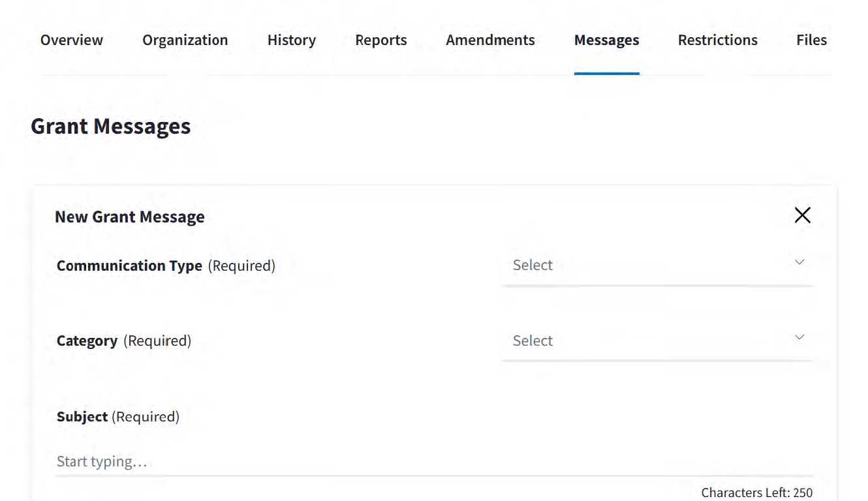Click the Grant Messages page heading
Screen dimensions: 868x501
[111, 127]
